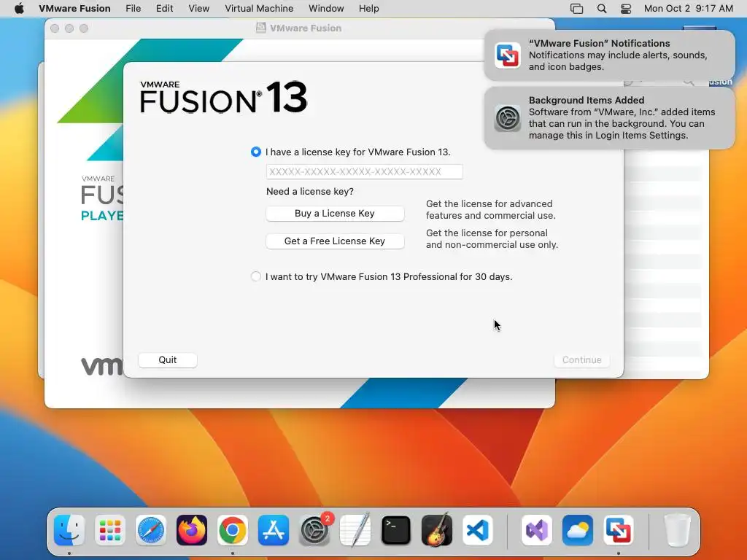
Task: Launch Google Chrome from the Dock
Action: click(x=233, y=530)
